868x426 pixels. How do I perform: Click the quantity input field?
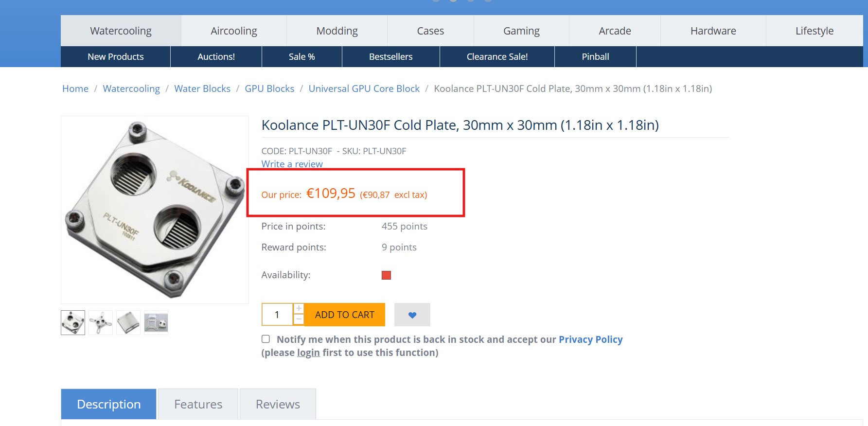(x=277, y=315)
